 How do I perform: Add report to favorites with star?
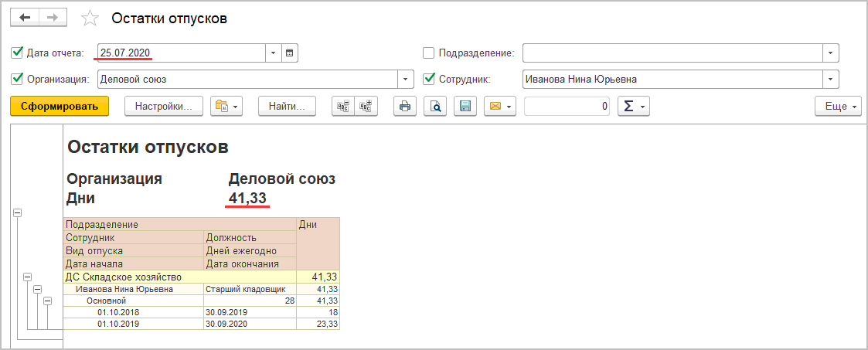click(x=90, y=19)
